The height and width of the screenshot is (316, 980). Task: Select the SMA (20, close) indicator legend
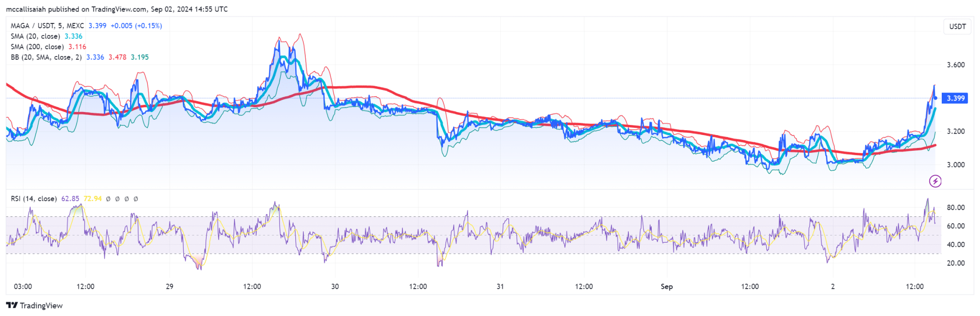click(35, 36)
